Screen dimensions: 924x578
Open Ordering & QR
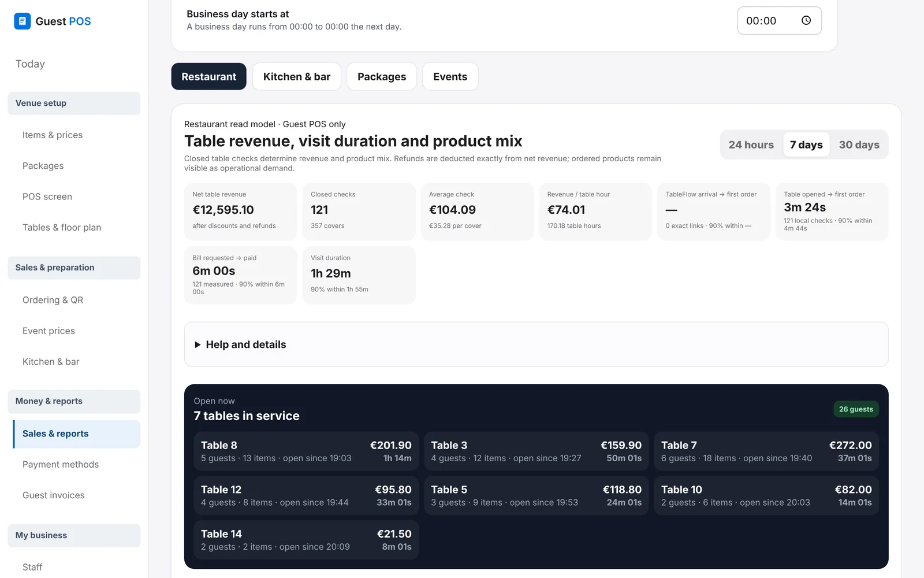pos(53,300)
